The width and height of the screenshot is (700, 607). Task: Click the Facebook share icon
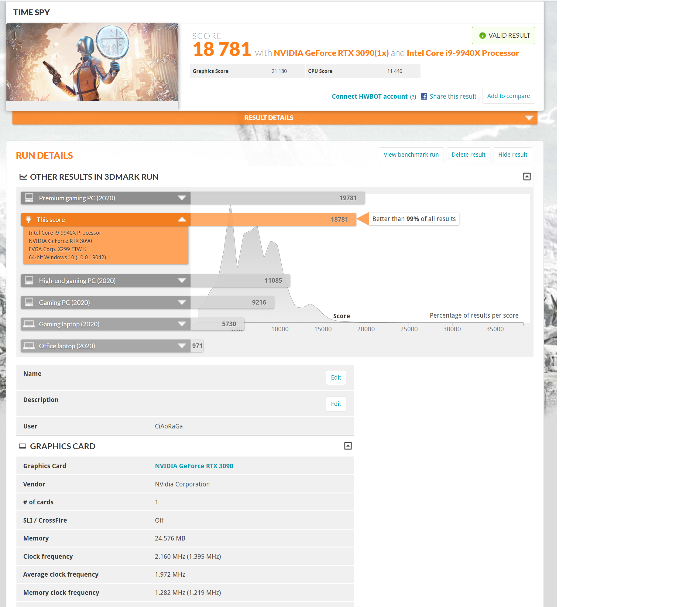[x=424, y=97]
